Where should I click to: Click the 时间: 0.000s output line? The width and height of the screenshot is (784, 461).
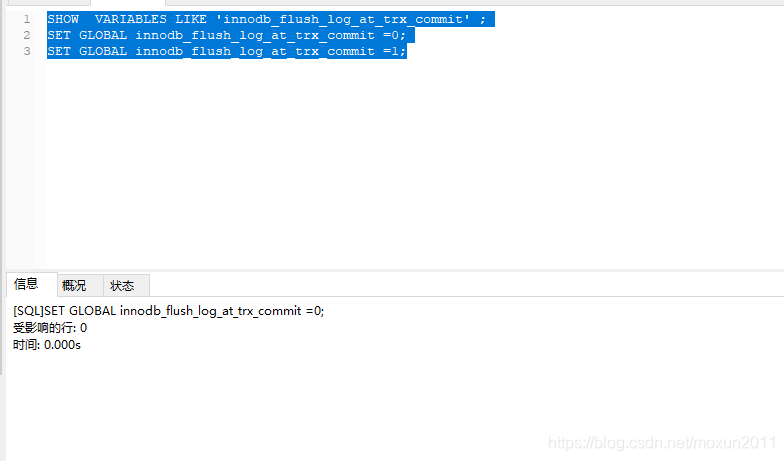click(47, 345)
